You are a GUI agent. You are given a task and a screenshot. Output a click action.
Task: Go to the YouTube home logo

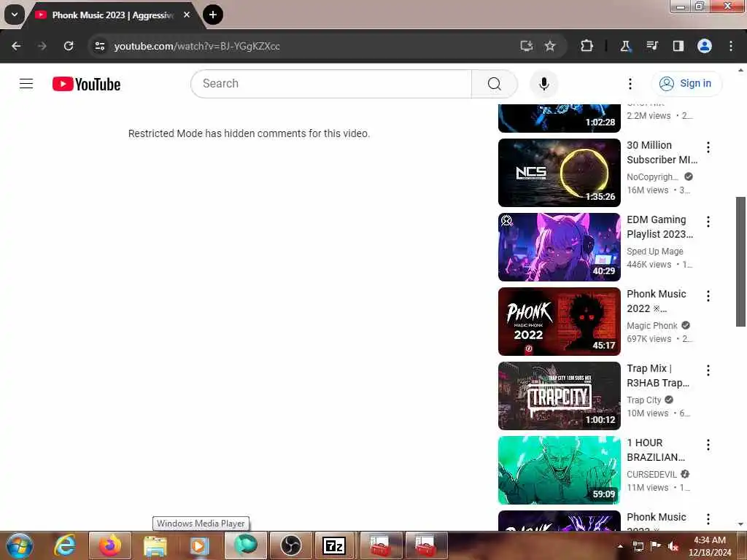pos(86,84)
